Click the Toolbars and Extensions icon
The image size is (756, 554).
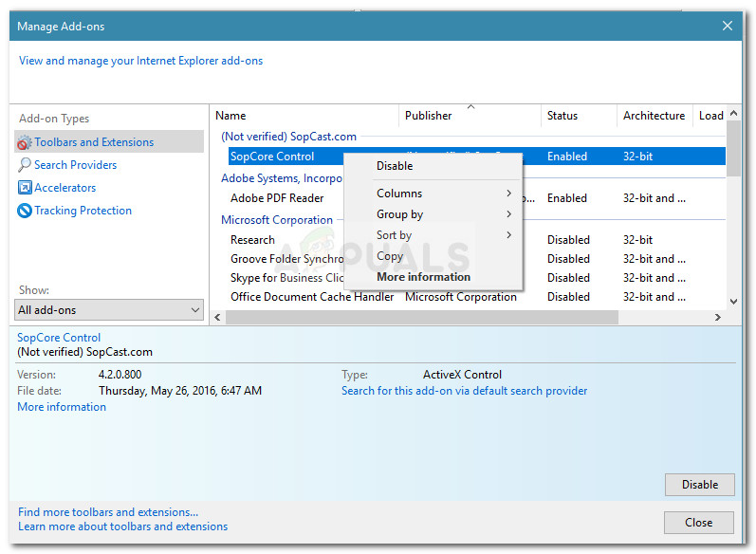tap(25, 142)
